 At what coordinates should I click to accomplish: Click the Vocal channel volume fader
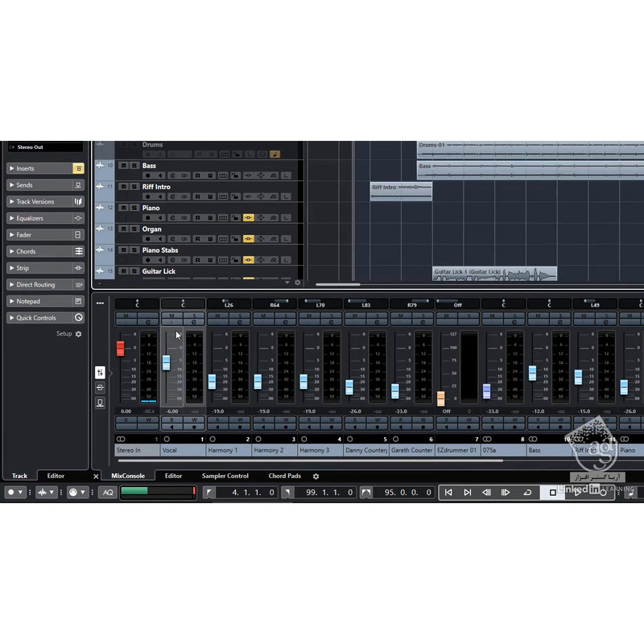pos(167,362)
